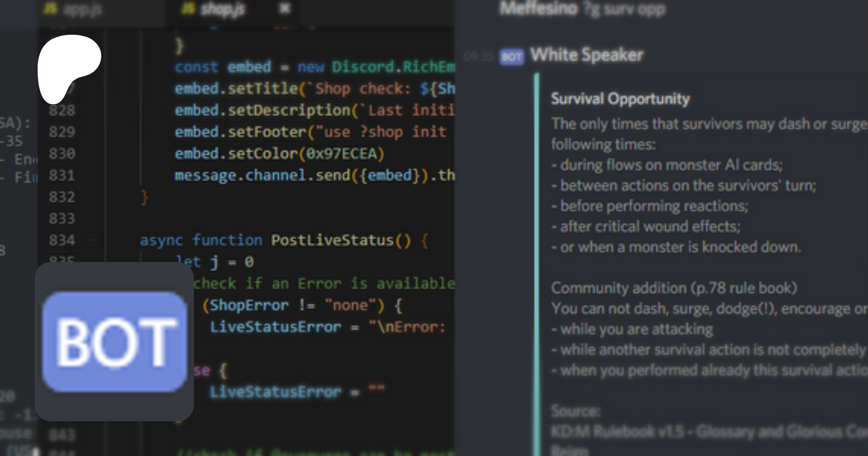
Task: Select the shop.js tab label
Action: [x=223, y=9]
